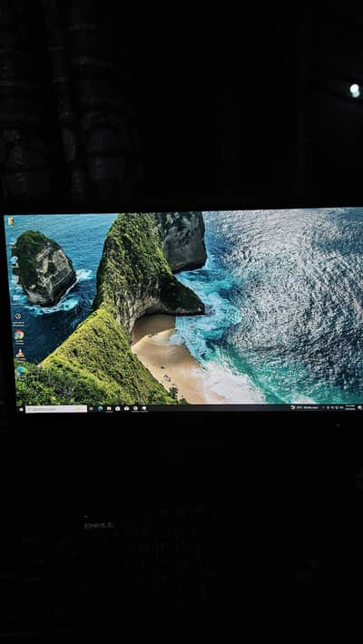Open the Windows Start menu
Viewport: 363px width, 644px height.
point(21,409)
